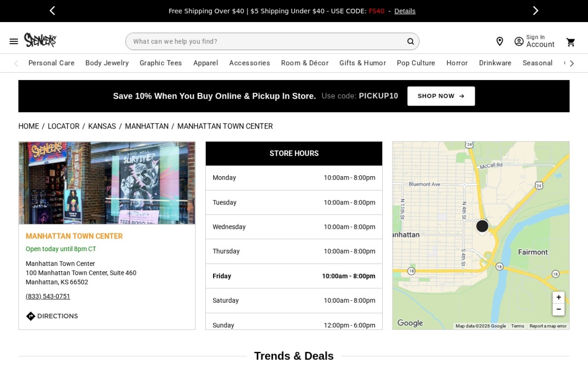Open Apparel category
This screenshot has height=368, width=588.
point(206,63)
